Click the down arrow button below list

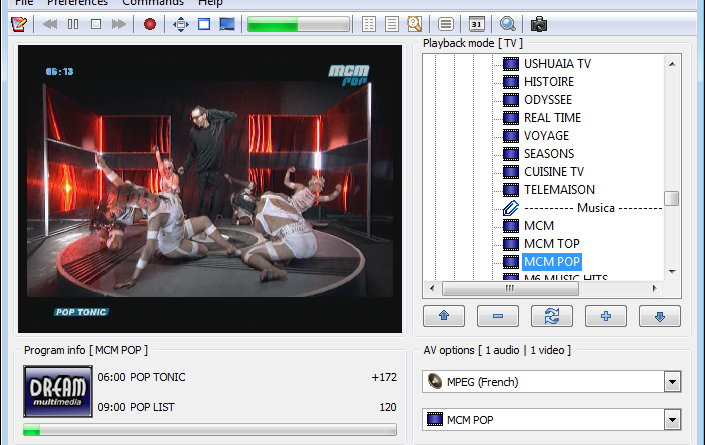click(x=660, y=316)
